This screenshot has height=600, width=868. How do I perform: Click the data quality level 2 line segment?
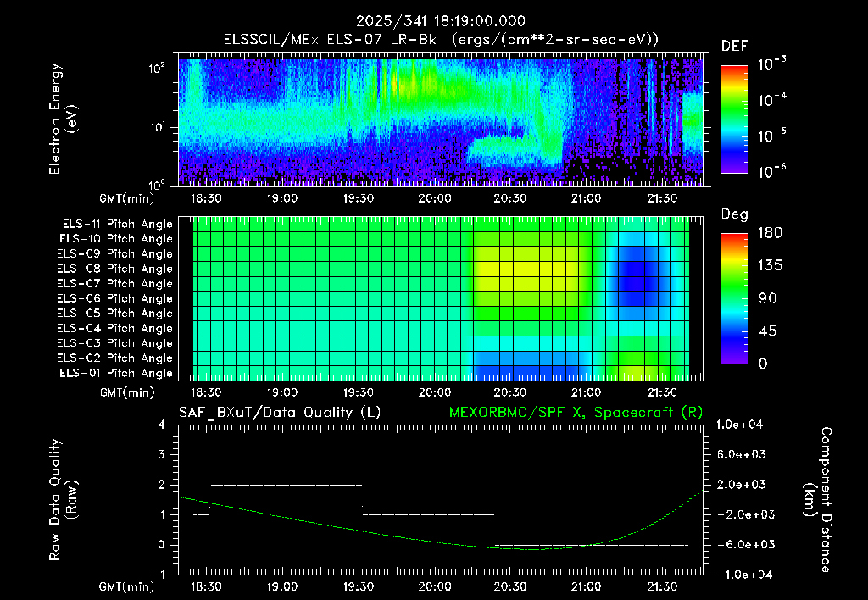[x=287, y=485]
